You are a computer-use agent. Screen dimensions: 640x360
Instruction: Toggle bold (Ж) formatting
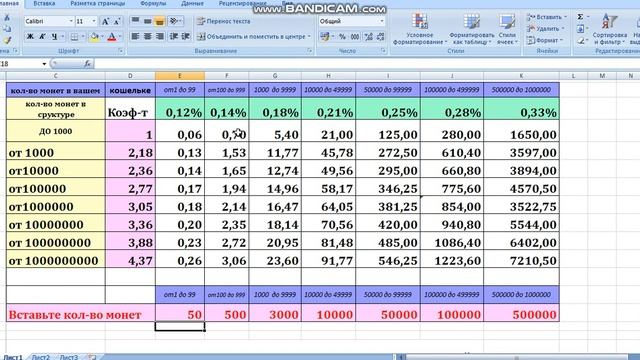click(x=30, y=37)
